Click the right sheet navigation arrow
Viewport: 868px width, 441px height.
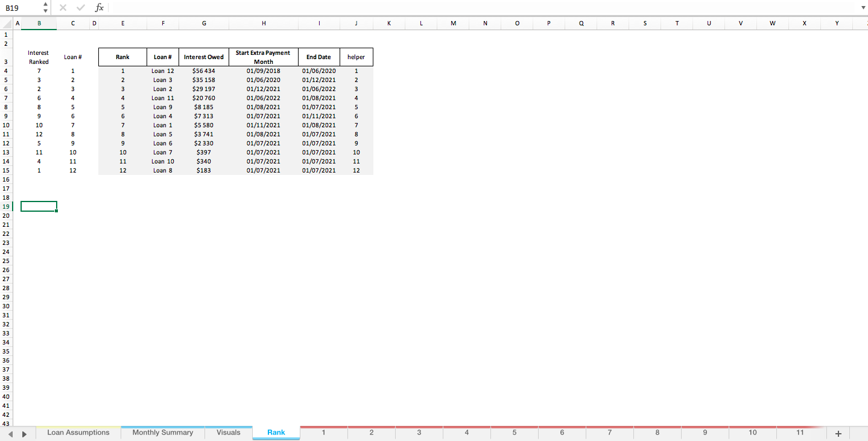click(x=24, y=433)
